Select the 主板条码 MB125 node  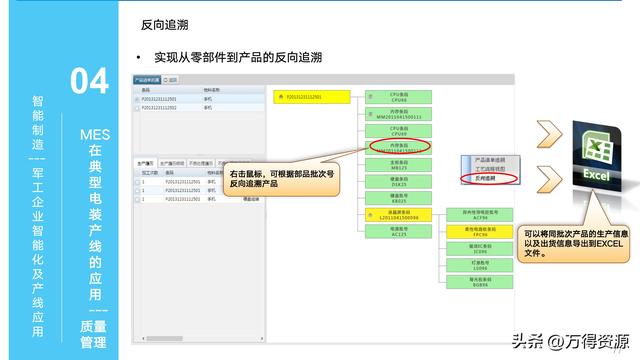pyautogui.click(x=398, y=165)
